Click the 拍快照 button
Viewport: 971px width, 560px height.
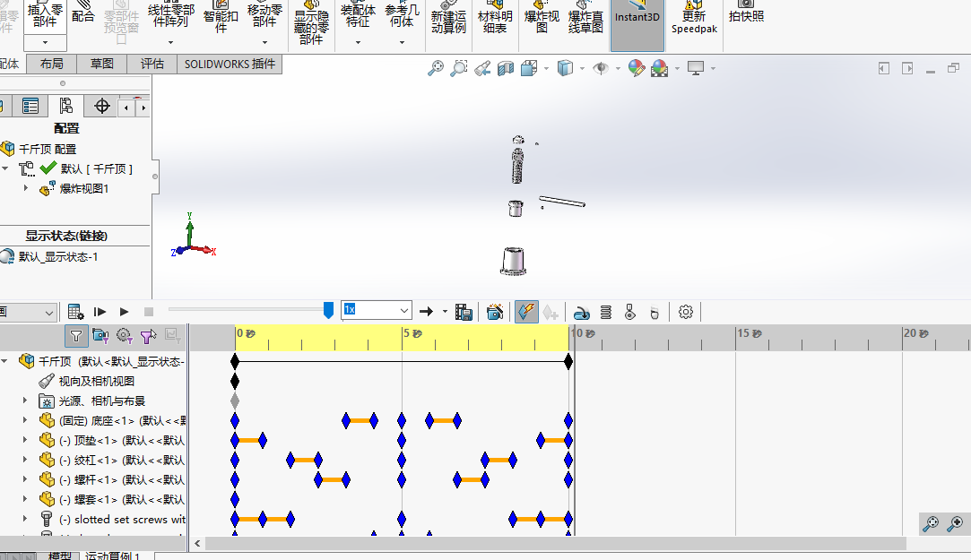[746, 13]
